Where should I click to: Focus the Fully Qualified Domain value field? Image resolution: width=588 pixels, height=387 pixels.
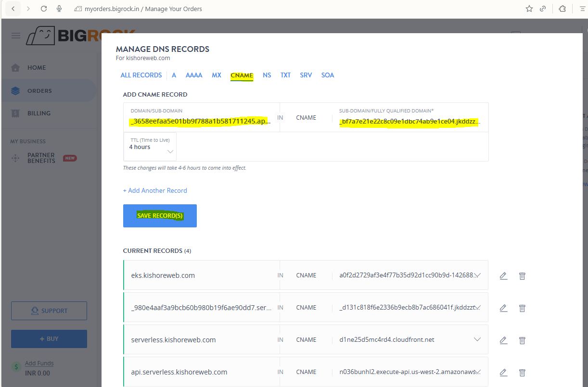tap(409, 122)
